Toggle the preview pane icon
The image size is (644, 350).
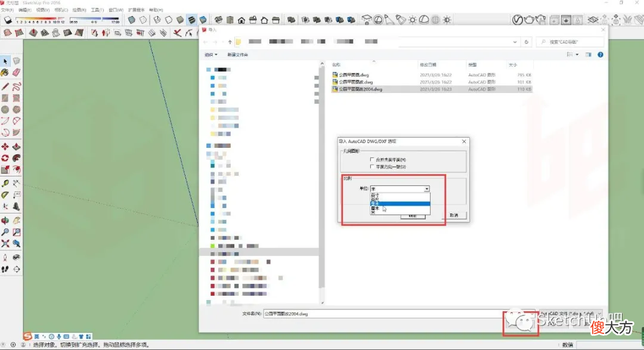(x=589, y=55)
